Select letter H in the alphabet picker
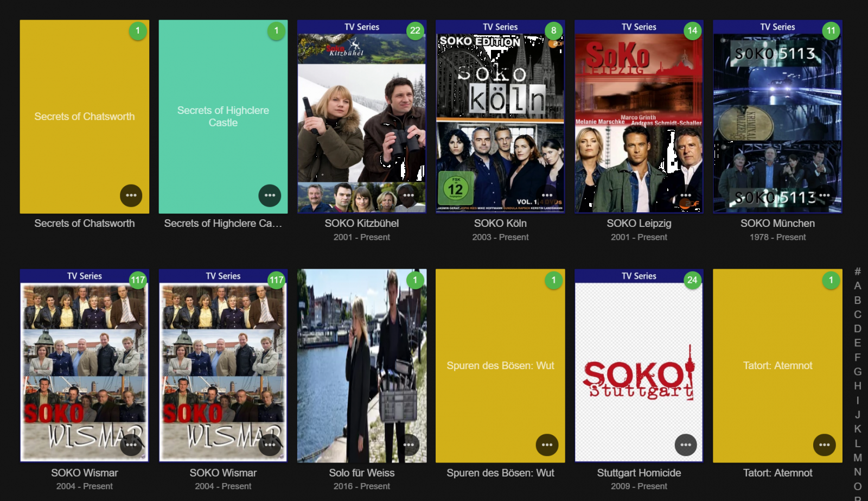This screenshot has height=501, width=868. 858,386
